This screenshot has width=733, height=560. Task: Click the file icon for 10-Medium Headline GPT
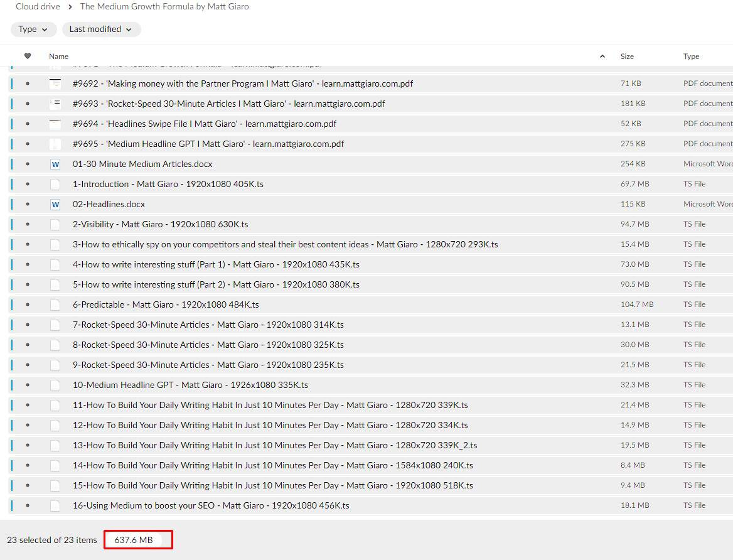click(55, 385)
